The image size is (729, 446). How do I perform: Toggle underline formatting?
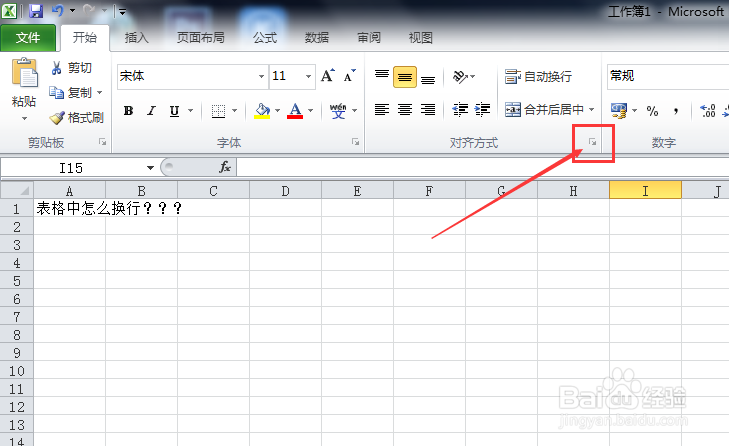pyautogui.click(x=174, y=111)
